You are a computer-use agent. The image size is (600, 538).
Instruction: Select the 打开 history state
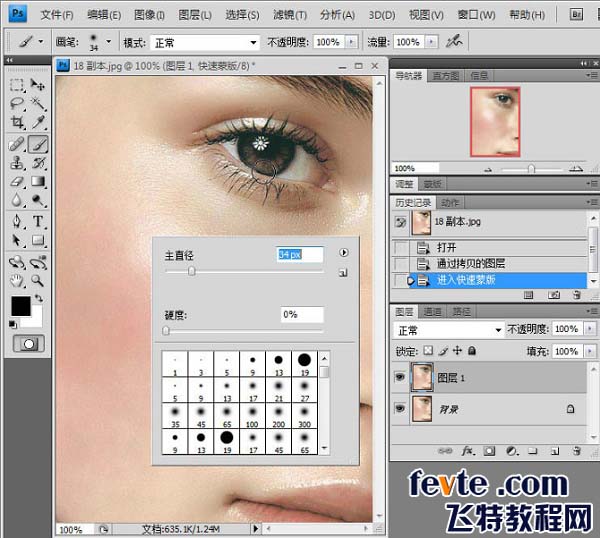click(447, 247)
